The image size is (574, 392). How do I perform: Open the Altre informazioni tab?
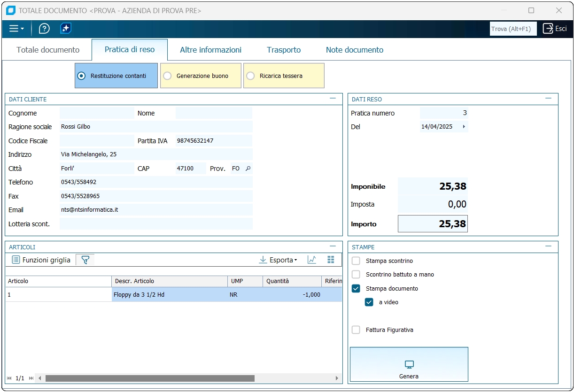tap(210, 50)
